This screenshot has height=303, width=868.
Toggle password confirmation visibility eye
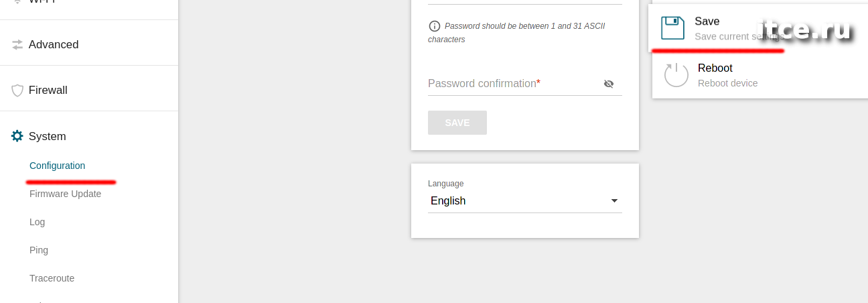(x=609, y=84)
